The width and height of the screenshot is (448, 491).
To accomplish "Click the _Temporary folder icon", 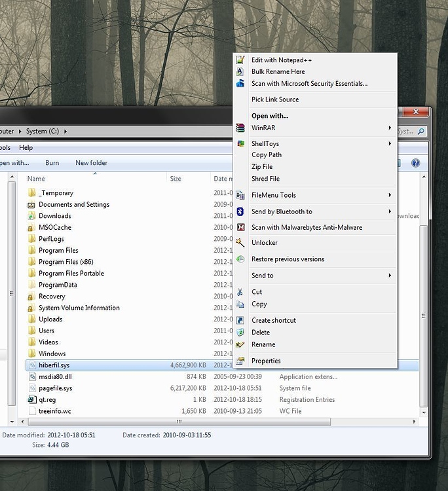I will tap(31, 192).
